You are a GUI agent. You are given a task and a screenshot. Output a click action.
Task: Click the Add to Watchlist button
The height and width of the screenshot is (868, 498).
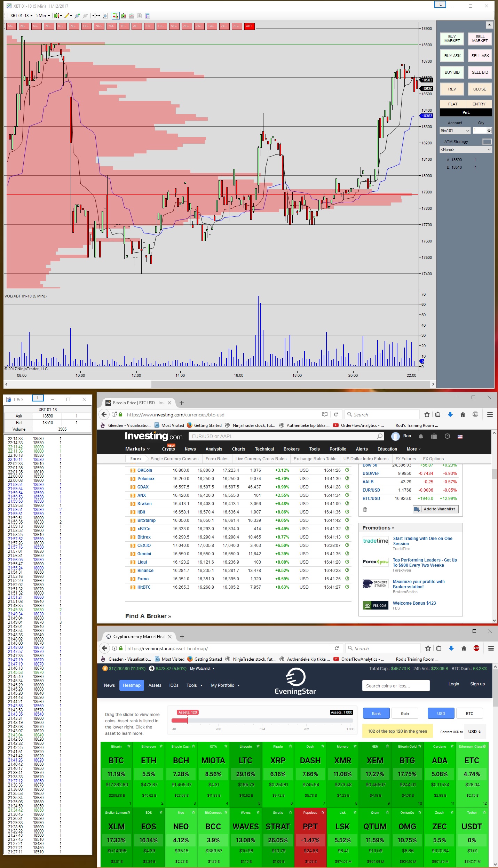pyautogui.click(x=435, y=509)
